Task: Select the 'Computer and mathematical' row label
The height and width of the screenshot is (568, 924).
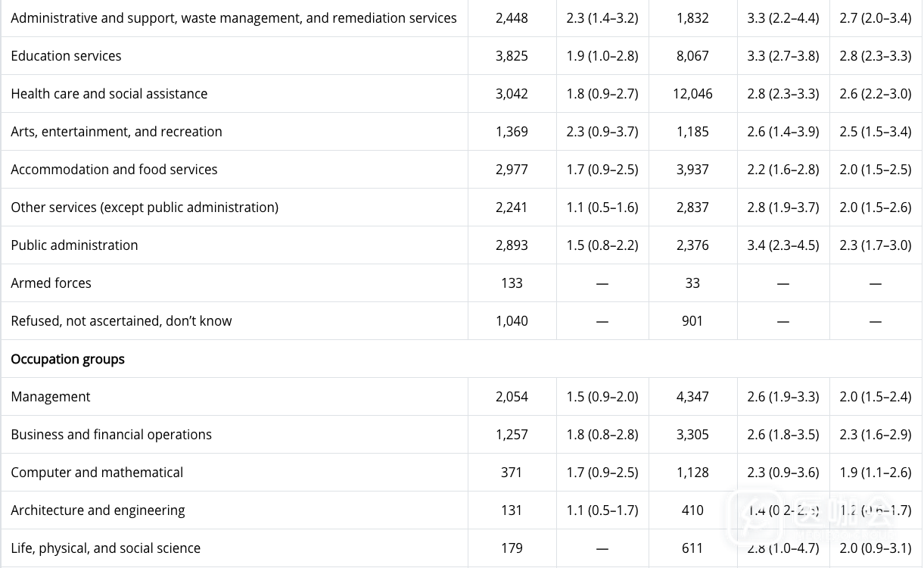Action: pyautogui.click(x=97, y=473)
